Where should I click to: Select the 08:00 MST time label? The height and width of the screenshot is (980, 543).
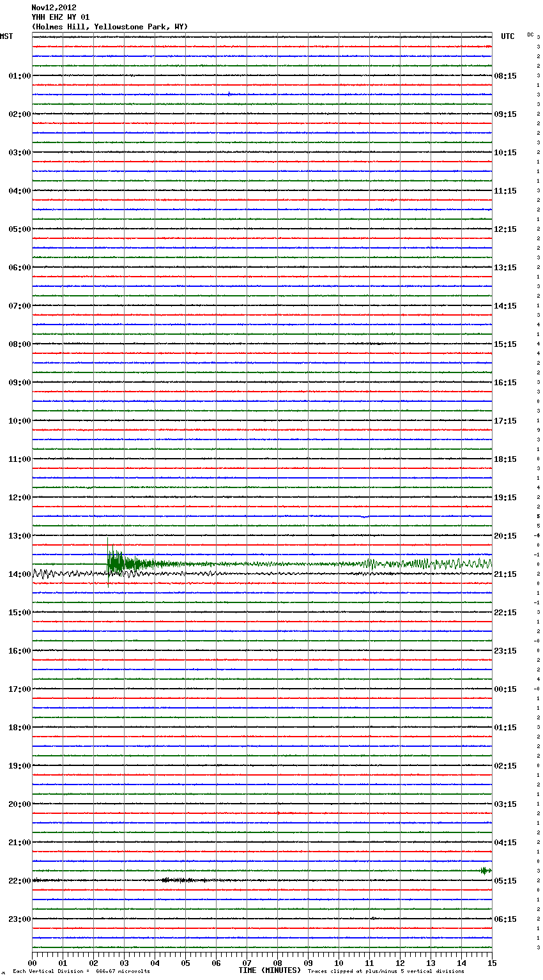20,344
